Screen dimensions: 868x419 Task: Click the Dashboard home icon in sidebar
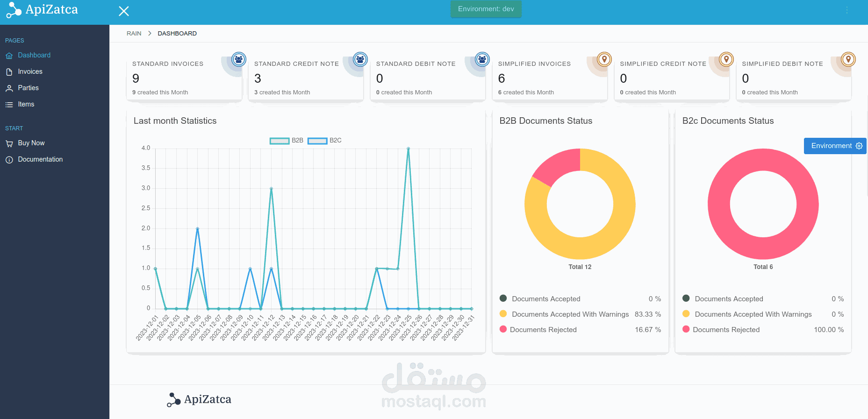(9, 56)
